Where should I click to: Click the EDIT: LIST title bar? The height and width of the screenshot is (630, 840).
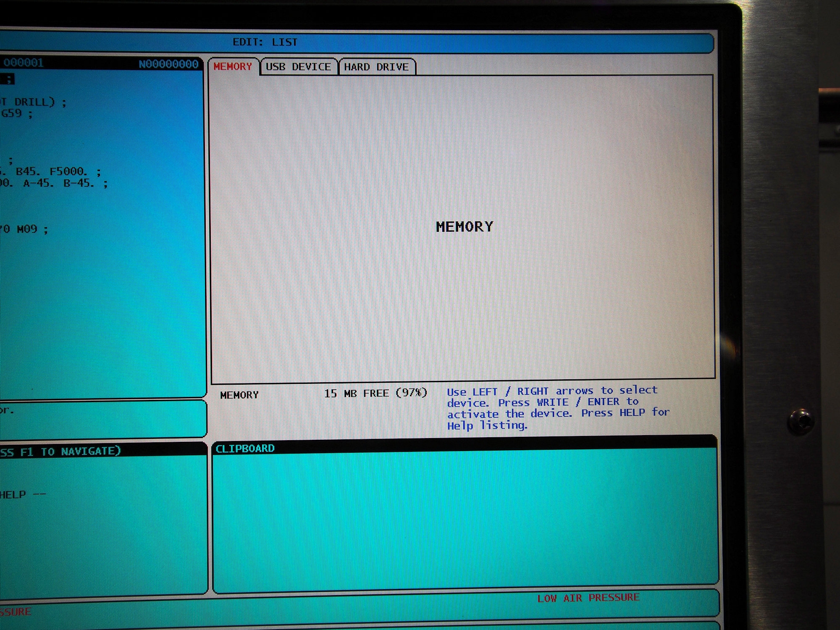265,42
